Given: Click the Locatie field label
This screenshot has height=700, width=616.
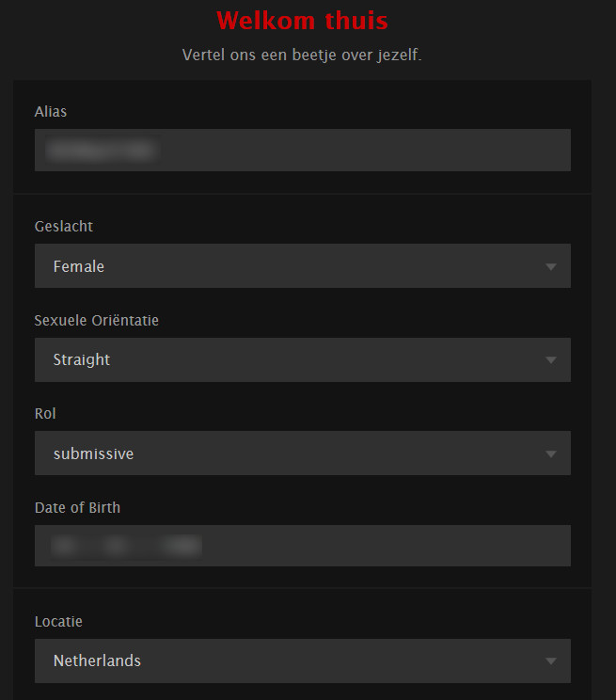Looking at the screenshot, I should tap(58, 622).
